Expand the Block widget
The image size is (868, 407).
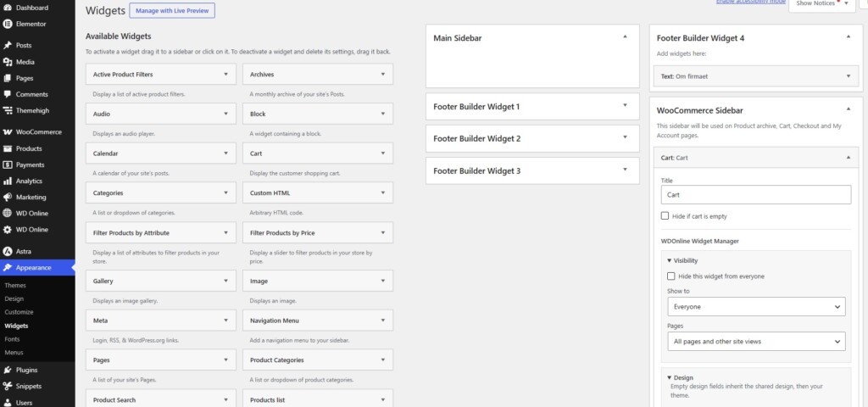click(x=382, y=114)
